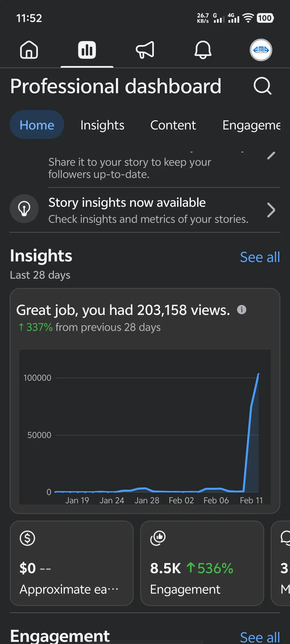Tap the dollar sign earnings icon
The image size is (290, 644).
(27, 538)
